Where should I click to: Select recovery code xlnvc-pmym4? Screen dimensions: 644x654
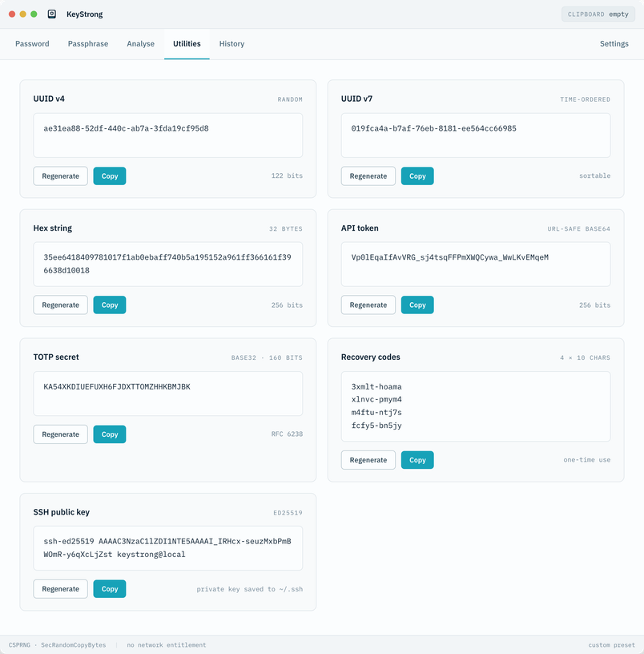376,400
